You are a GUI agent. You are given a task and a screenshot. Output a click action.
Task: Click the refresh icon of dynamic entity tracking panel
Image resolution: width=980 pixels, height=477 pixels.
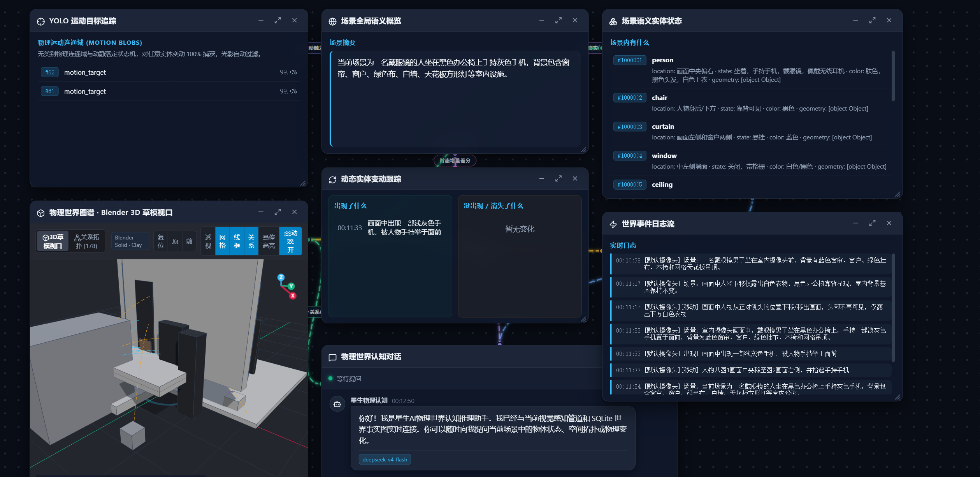[332, 180]
